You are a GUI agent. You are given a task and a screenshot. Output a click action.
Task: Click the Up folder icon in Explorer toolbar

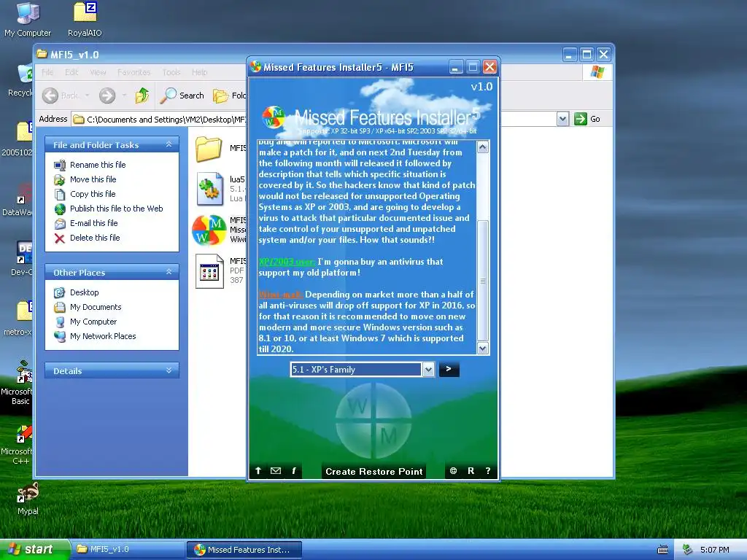[142, 96]
